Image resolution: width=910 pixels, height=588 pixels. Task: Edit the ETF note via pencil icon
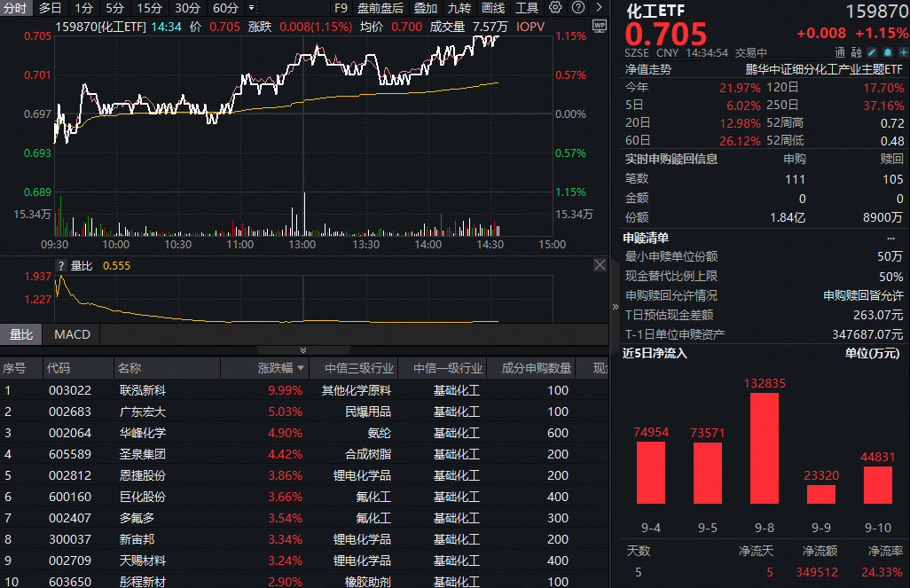[x=872, y=52]
